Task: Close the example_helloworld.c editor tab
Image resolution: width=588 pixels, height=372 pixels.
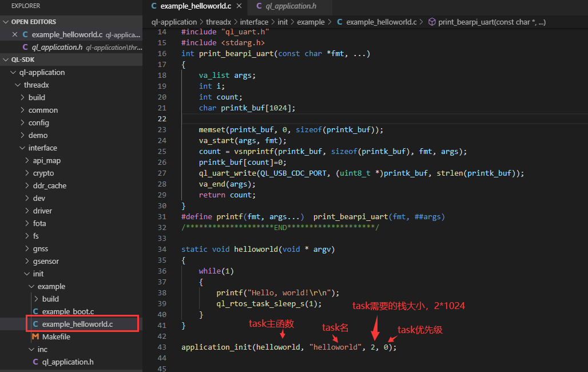Action: click(239, 6)
